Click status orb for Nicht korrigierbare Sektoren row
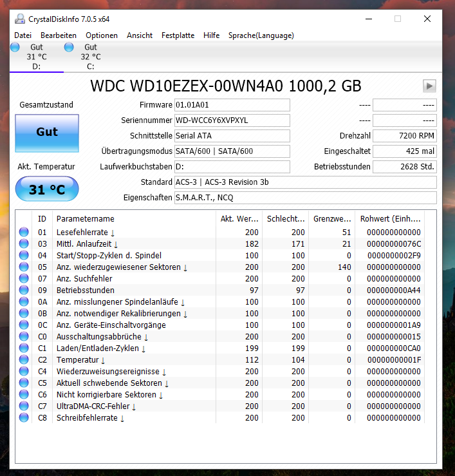This screenshot has height=476, width=455. [x=24, y=394]
